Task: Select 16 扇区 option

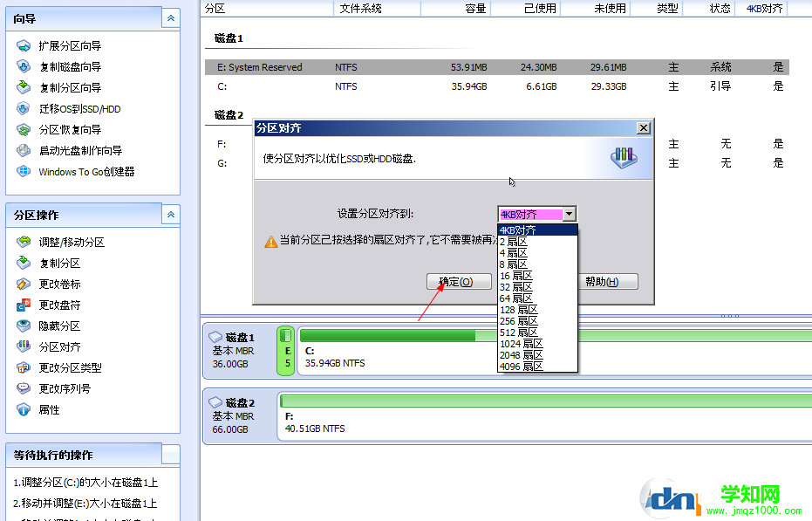Action: tap(537, 276)
